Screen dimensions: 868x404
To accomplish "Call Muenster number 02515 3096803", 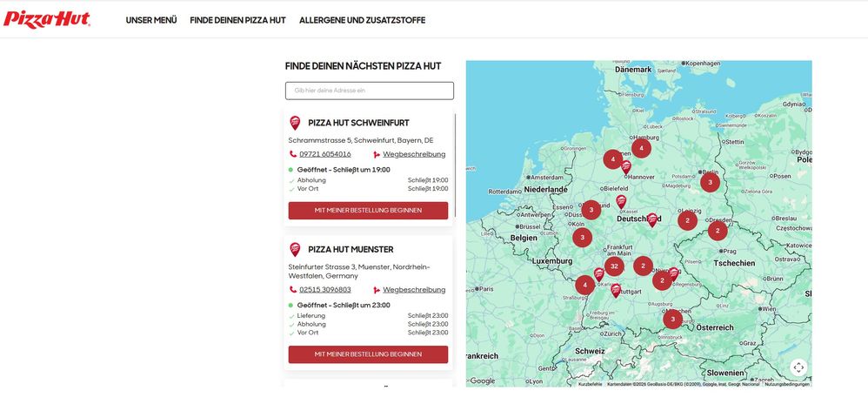I will [325, 289].
